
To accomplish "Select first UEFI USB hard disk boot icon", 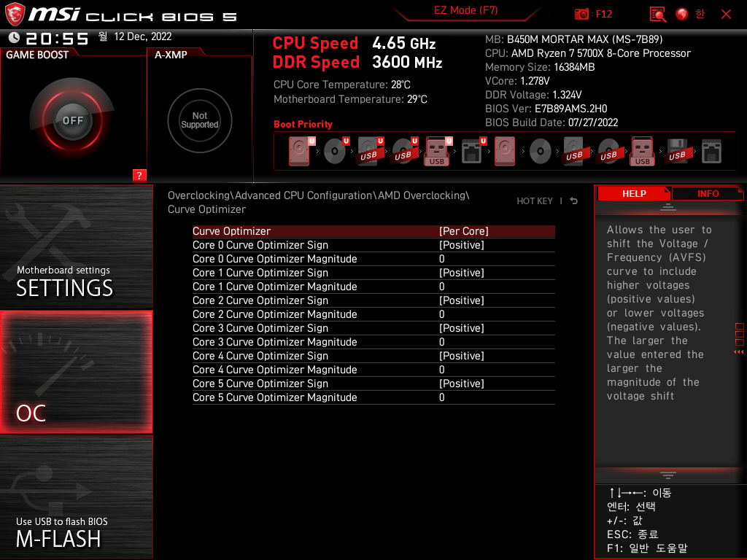I will pyautogui.click(x=370, y=151).
